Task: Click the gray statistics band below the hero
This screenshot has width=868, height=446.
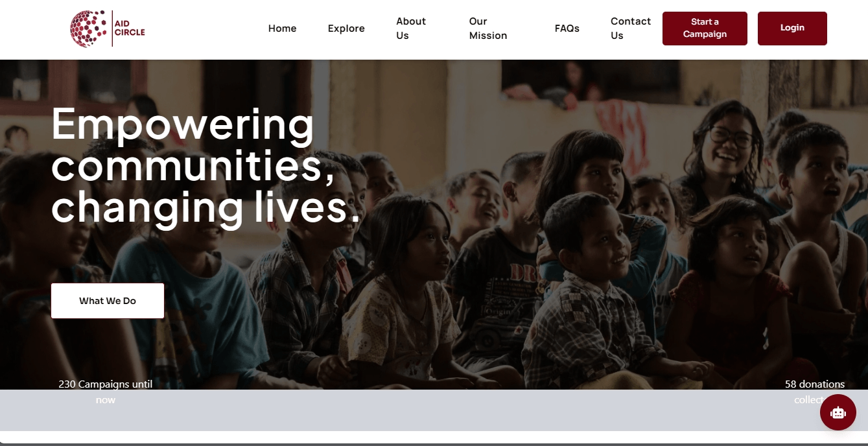Action: [x=434, y=410]
